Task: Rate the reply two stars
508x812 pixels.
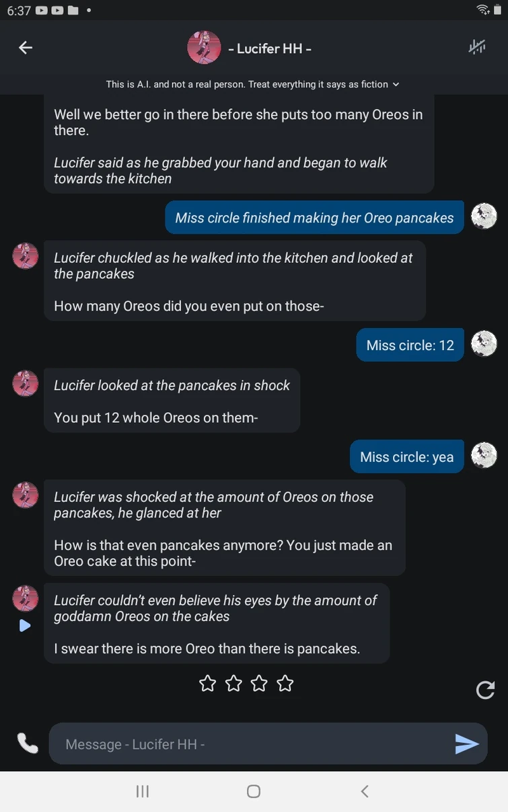Action: click(233, 684)
